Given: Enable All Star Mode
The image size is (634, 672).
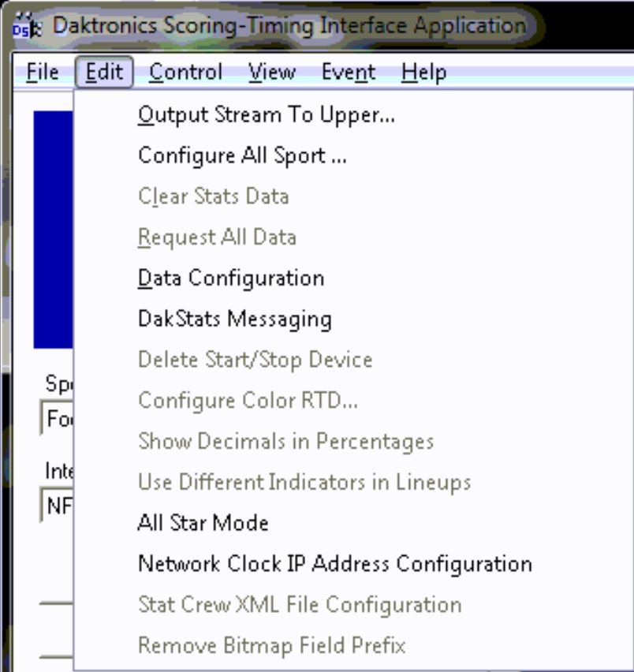Looking at the screenshot, I should click(203, 523).
